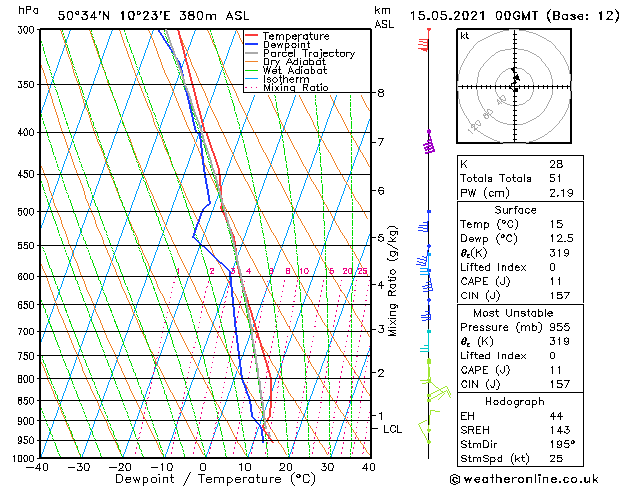The width and height of the screenshot is (629, 486).
Task: Click the Dry Adiabat legend label
Action: 294,62
